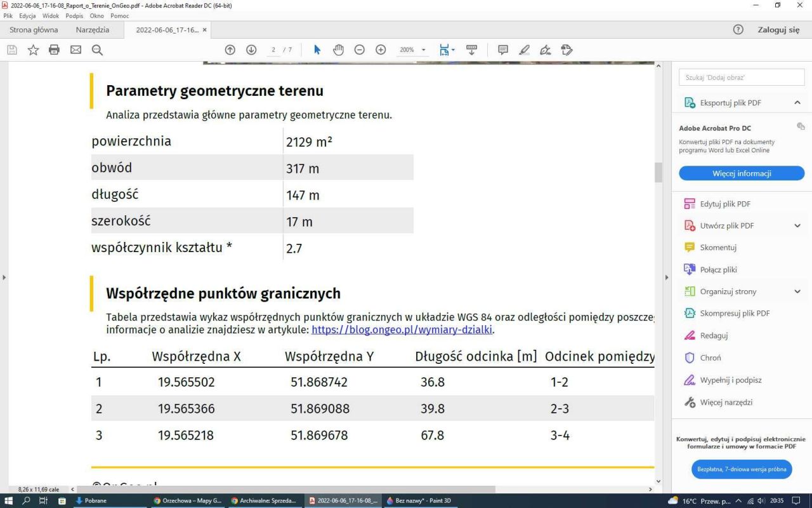Add a comment note icon

pos(503,50)
